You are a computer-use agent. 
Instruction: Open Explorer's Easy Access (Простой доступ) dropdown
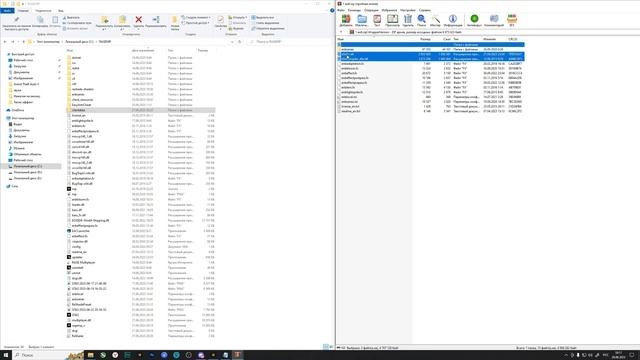(x=196, y=23)
